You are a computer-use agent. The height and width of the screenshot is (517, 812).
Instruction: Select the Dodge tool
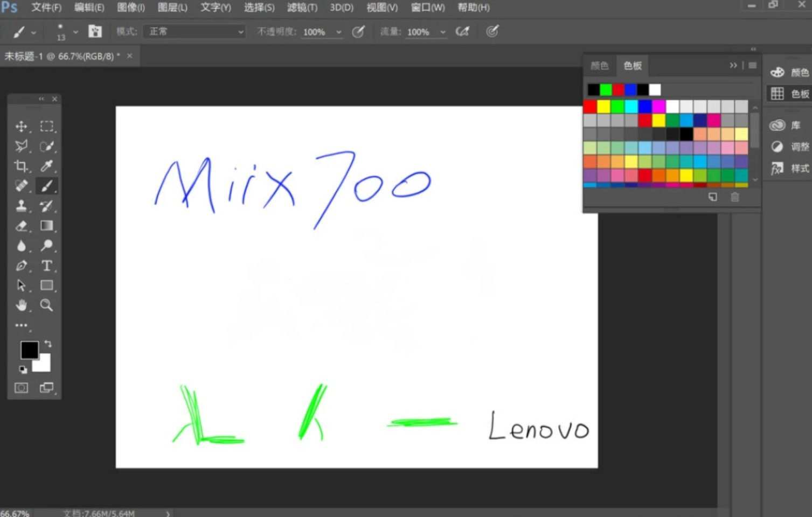pyautogui.click(x=47, y=246)
